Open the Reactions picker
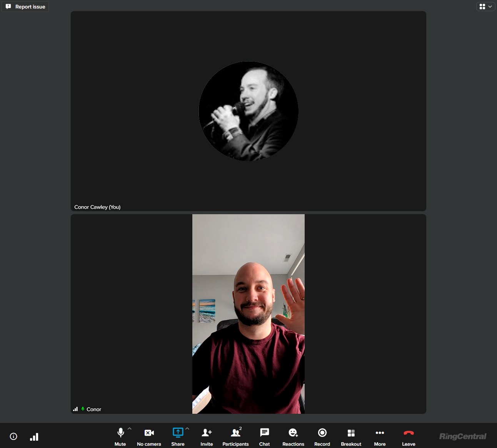 293,433
